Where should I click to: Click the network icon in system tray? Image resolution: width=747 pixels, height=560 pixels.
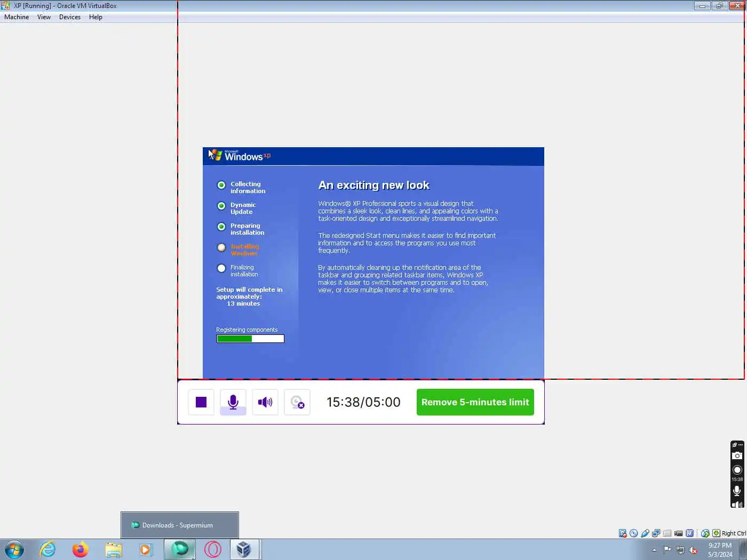[680, 550]
